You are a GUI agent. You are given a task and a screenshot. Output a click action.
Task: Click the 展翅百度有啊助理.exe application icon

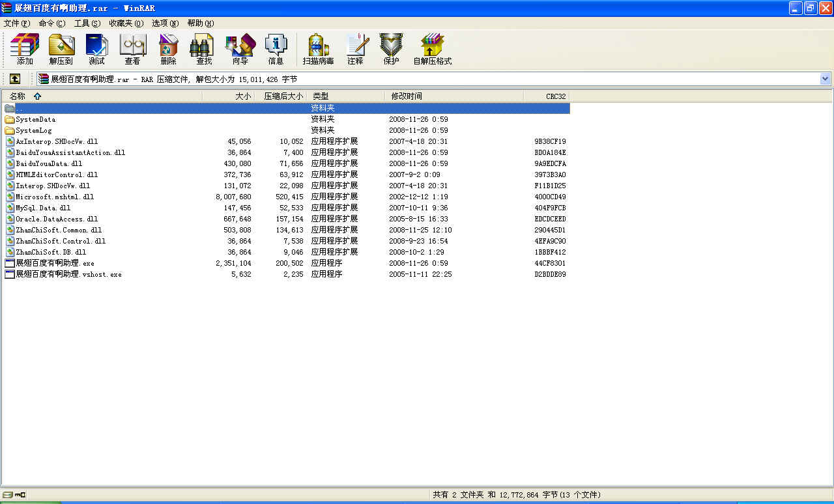(10, 263)
